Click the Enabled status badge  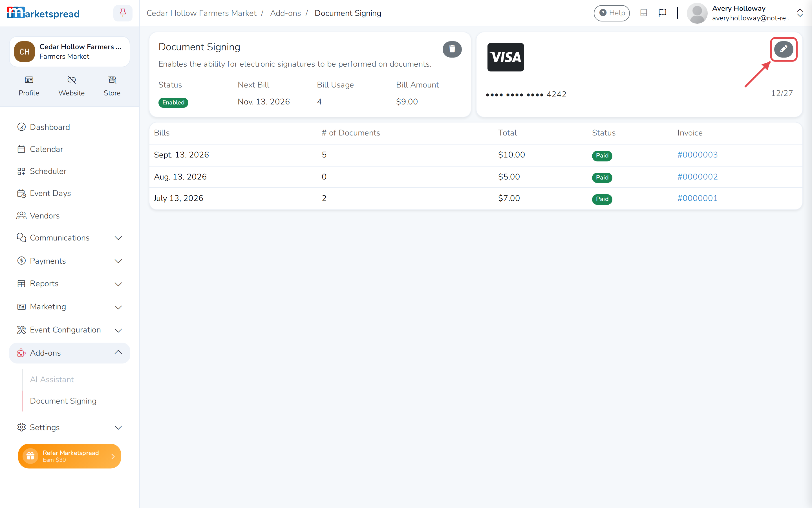[173, 102]
